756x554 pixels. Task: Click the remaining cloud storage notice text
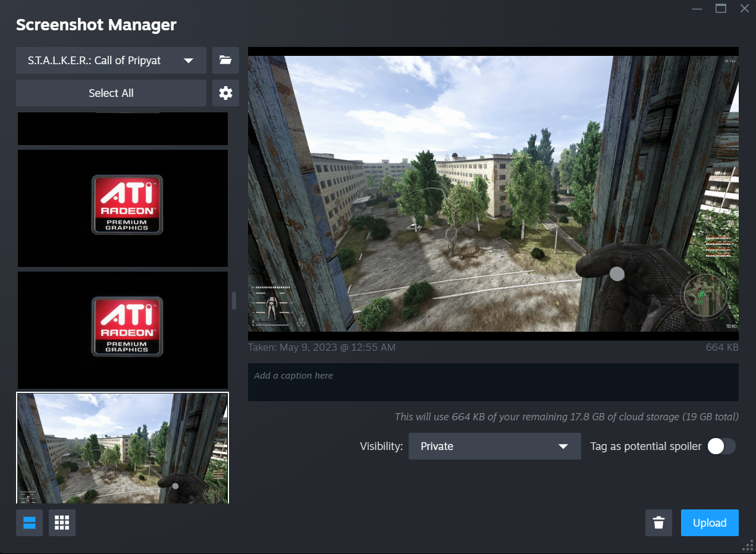(x=567, y=417)
